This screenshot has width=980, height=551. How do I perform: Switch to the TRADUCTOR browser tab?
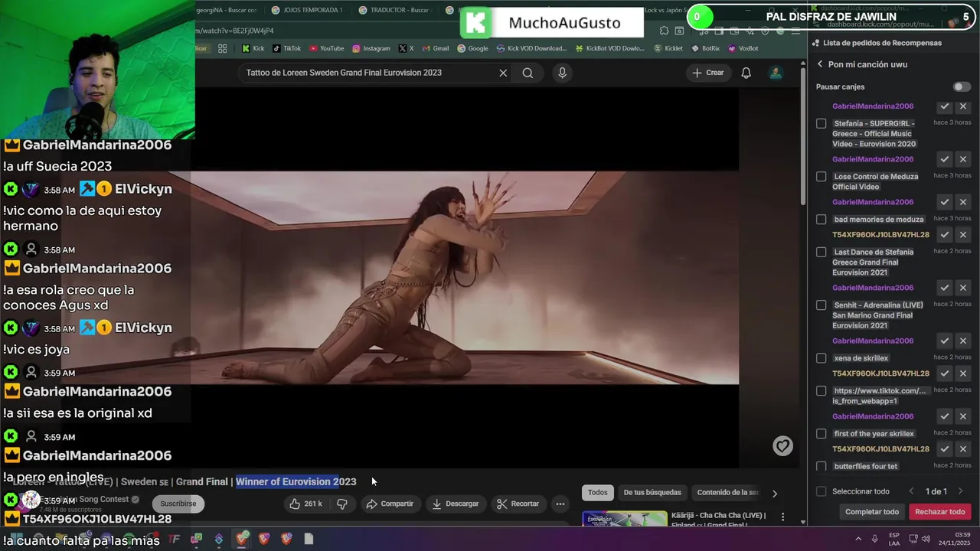pyautogui.click(x=394, y=10)
